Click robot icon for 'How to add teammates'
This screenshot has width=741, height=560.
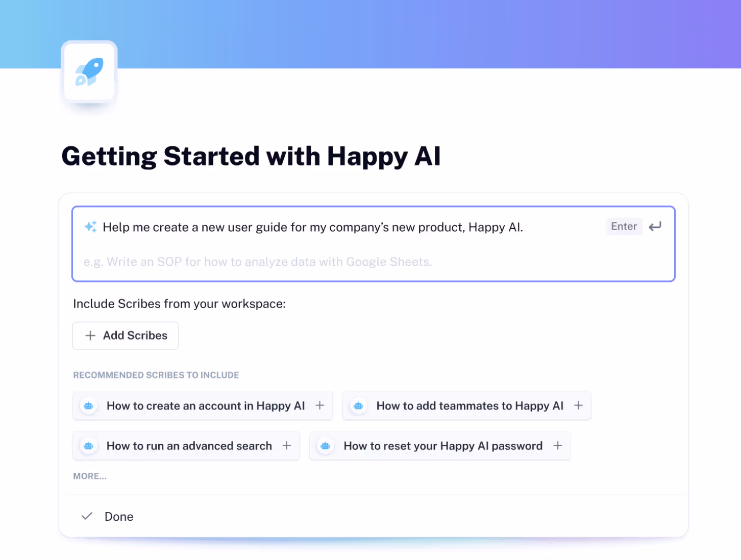tap(358, 406)
